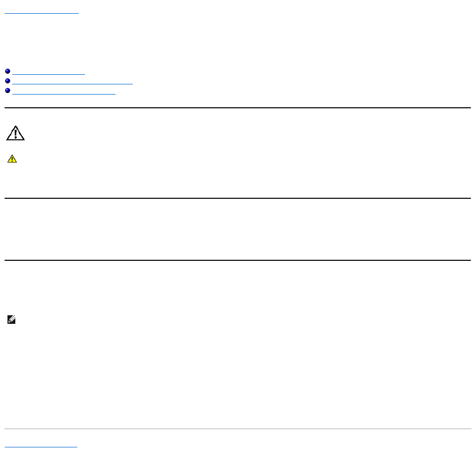Click the second blue bullet sphere
The height and width of the screenshot is (454, 476).
[8, 81]
